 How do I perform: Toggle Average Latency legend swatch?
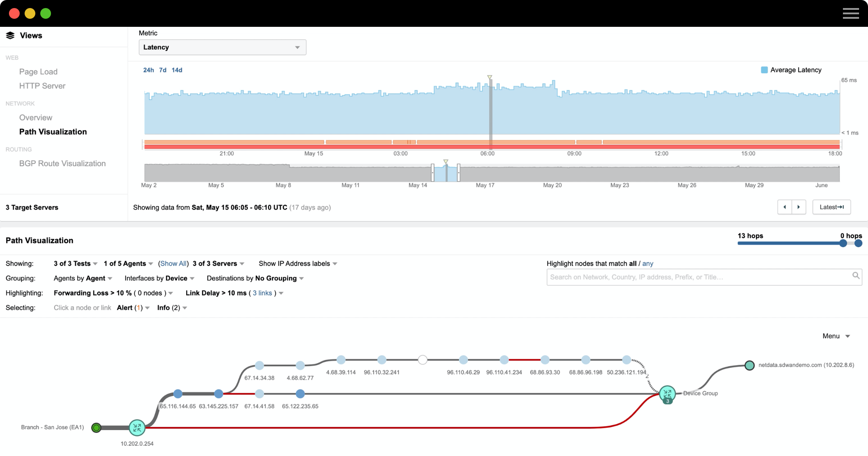[x=764, y=70]
